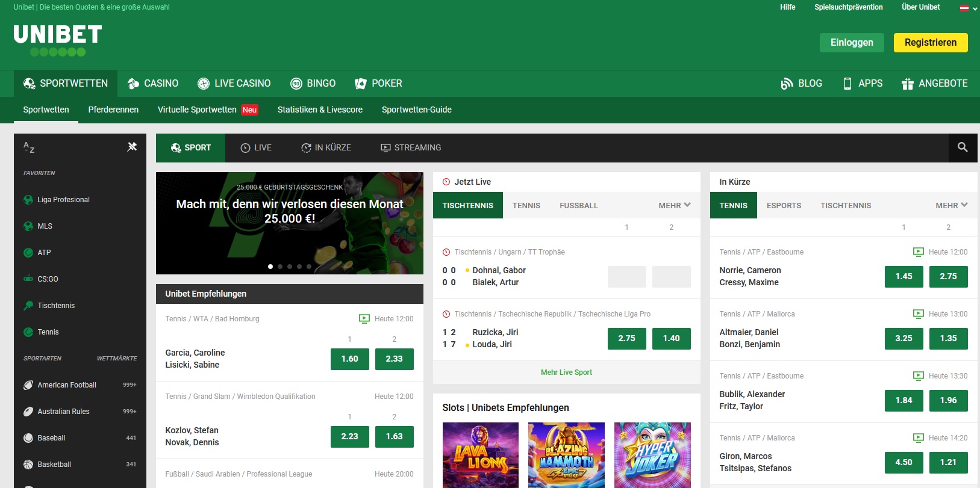Image resolution: width=980 pixels, height=488 pixels.
Task: Click the streaming icon for Norrie vs Cressy
Action: point(918,252)
